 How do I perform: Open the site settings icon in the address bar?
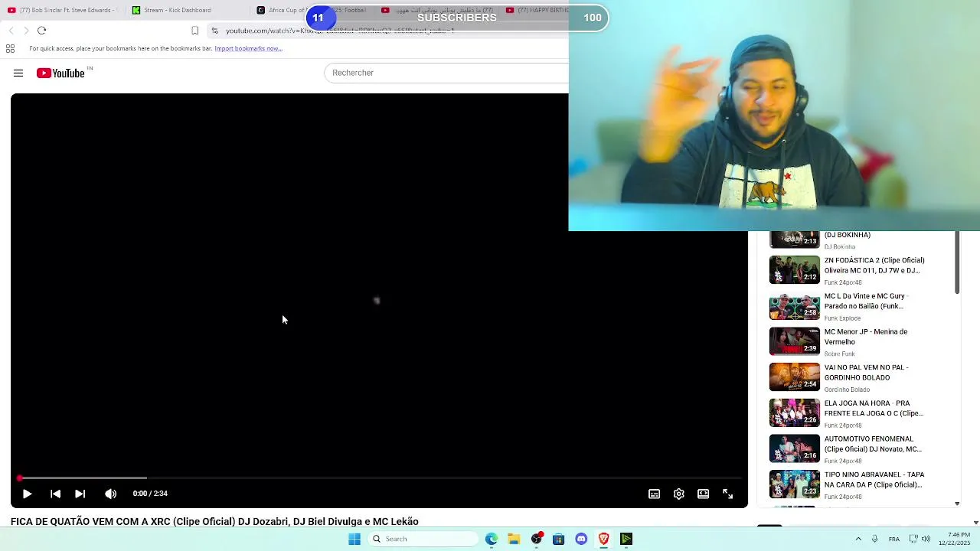click(215, 31)
